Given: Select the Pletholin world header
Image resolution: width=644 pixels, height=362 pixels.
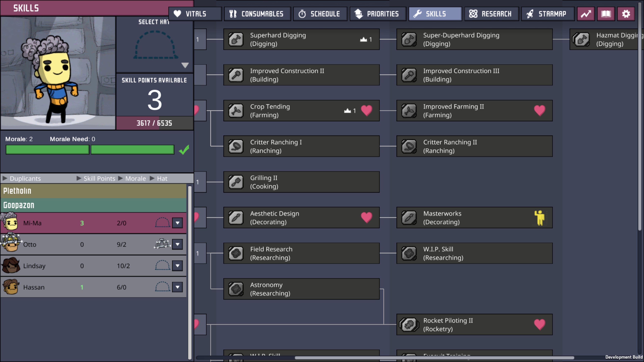Looking at the screenshot, I should [94, 191].
